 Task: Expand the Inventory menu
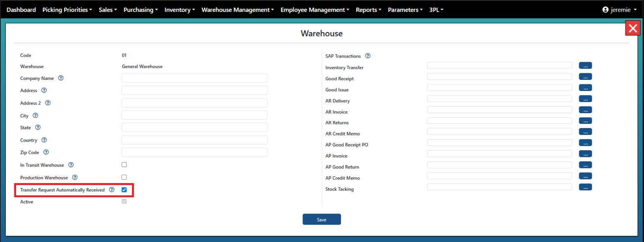pos(180,9)
